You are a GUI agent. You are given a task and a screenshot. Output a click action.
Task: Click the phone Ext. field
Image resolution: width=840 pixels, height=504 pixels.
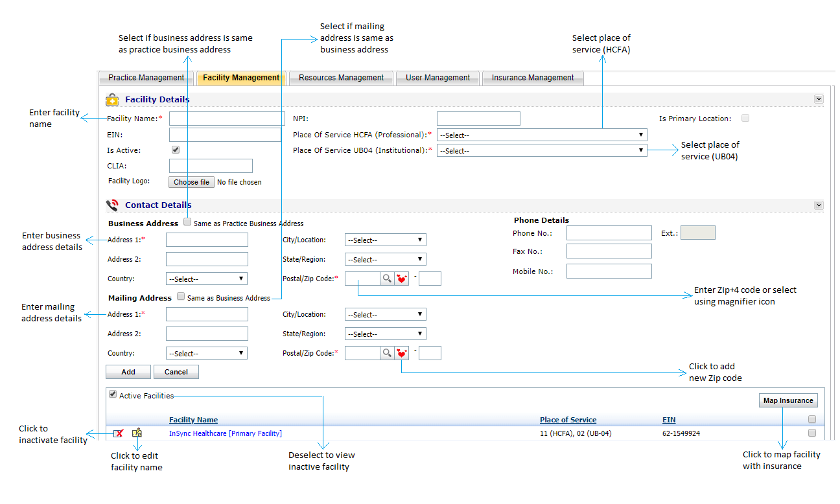pyautogui.click(x=698, y=233)
